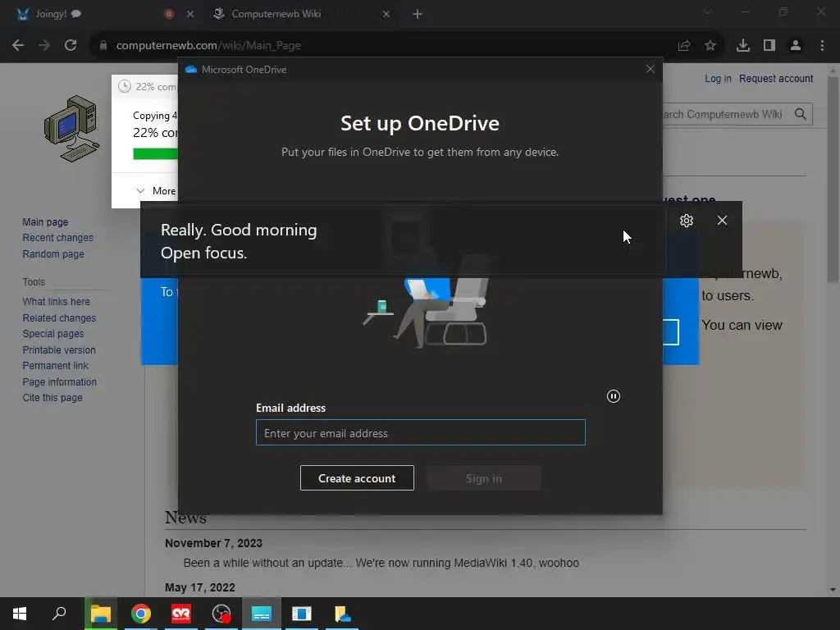Expand More details in copy dialog
The image size is (840, 630).
click(x=156, y=190)
